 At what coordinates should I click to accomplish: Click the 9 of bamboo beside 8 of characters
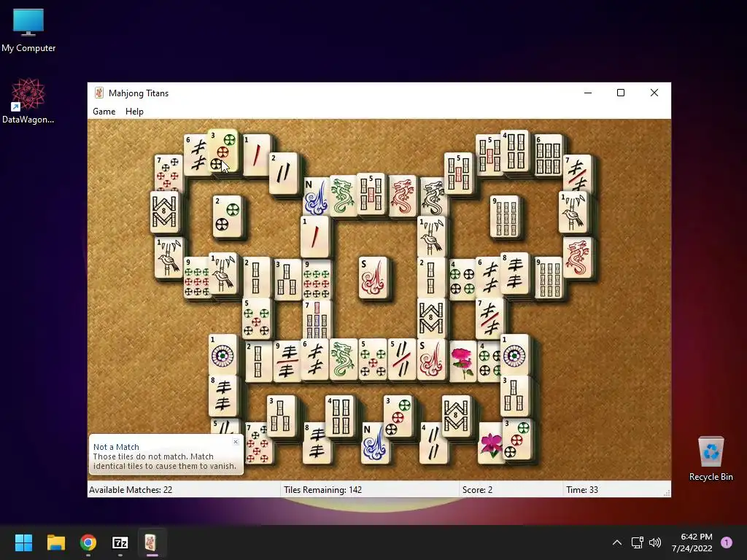coord(549,278)
